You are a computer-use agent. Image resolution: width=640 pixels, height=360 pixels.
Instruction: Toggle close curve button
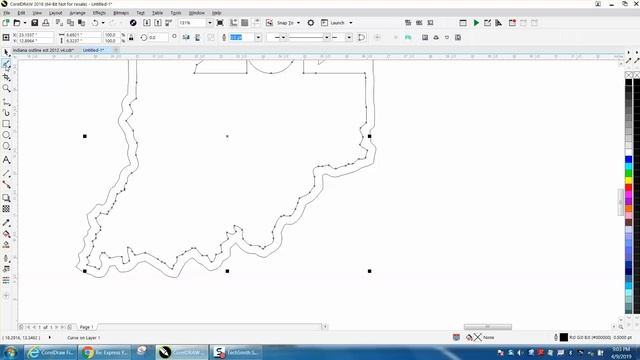coord(361,38)
